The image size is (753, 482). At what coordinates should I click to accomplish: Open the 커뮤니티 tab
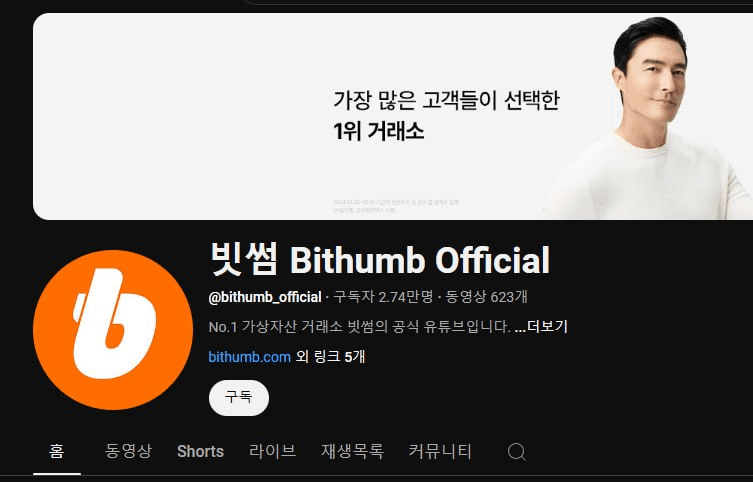point(440,451)
